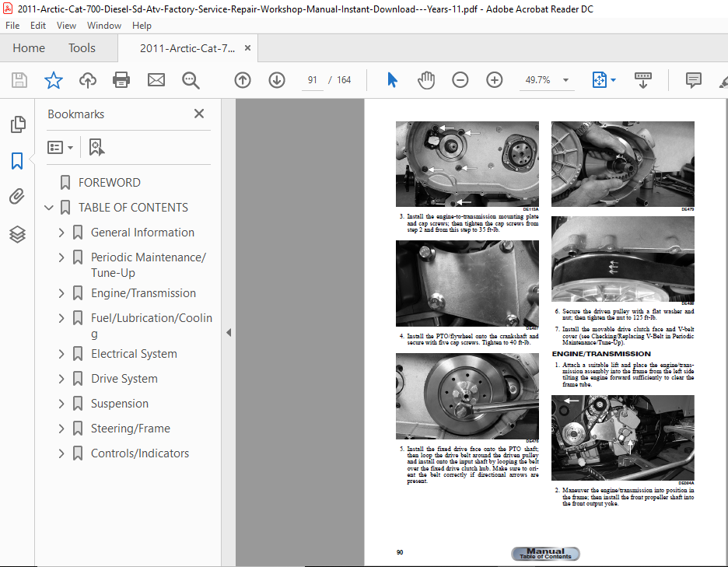Go to Steering/Frame bookmark
728x567 pixels.
click(131, 429)
